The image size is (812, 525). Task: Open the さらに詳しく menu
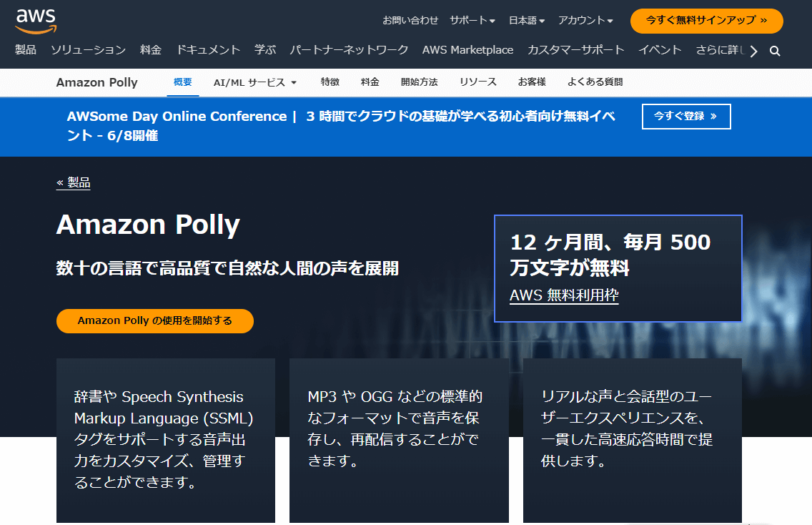coord(720,50)
